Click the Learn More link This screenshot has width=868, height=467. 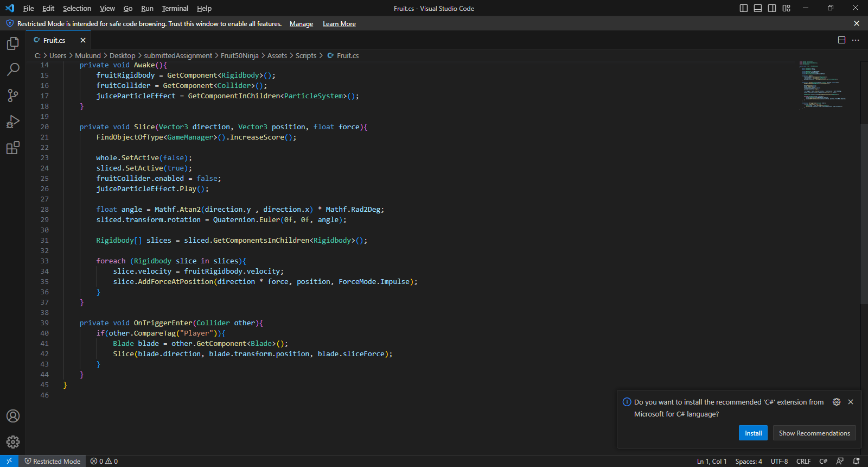coord(339,24)
